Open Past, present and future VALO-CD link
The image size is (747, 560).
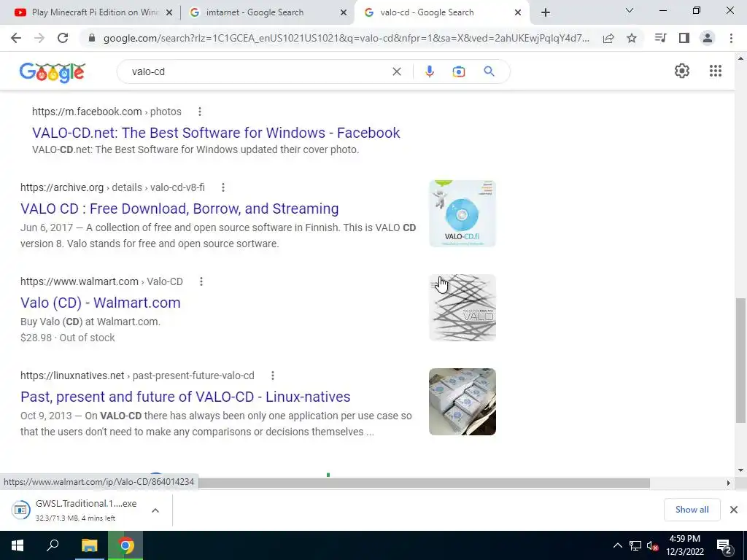(x=185, y=397)
